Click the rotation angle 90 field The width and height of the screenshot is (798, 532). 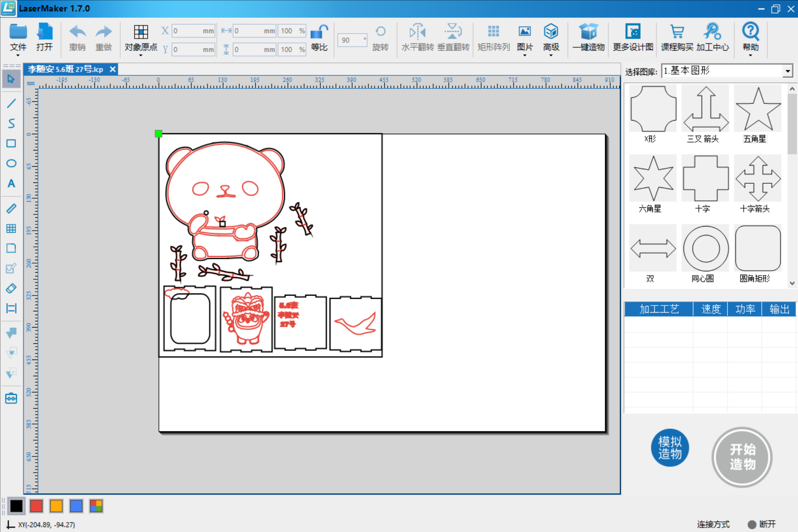point(352,40)
